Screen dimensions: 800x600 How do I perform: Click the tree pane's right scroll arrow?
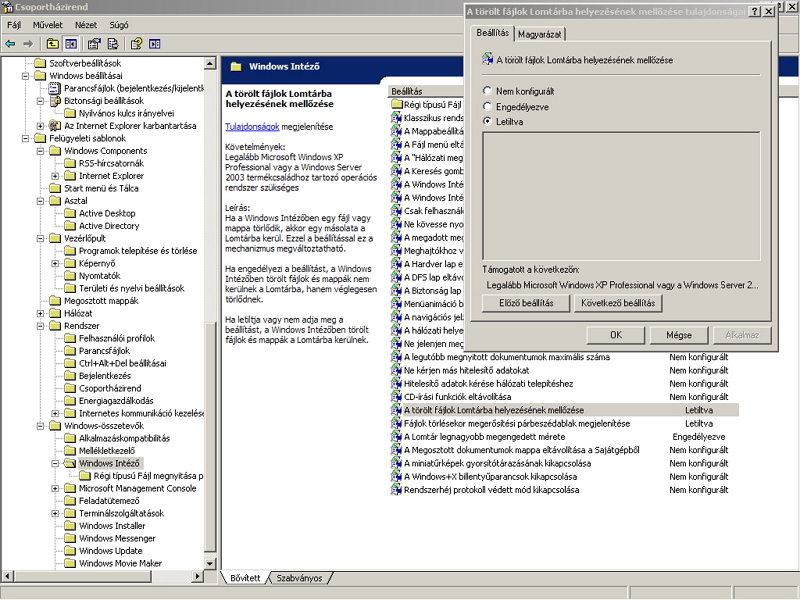click(197, 576)
